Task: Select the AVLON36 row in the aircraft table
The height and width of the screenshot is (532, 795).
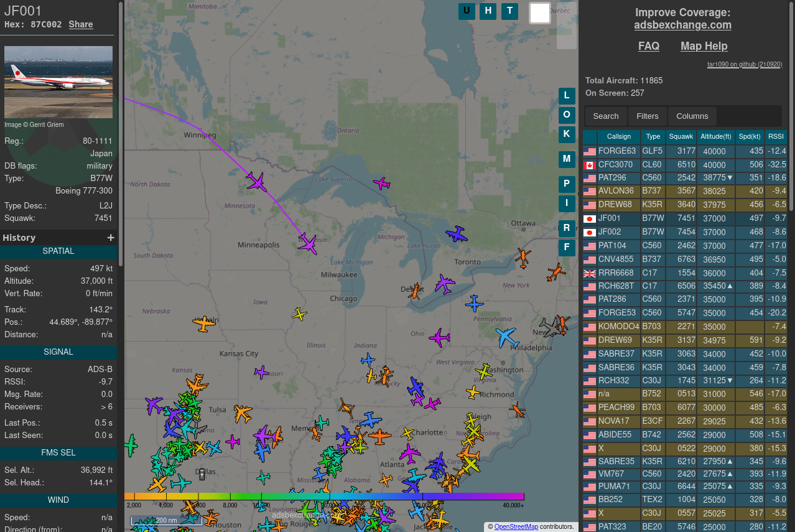Action: (x=685, y=191)
